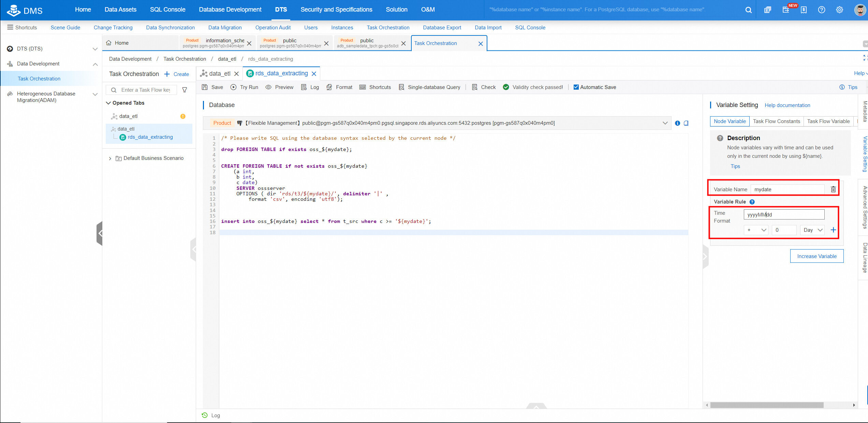Screen dimensions: 868x423
Task: Click the Increase Variable button
Action: [816, 256]
